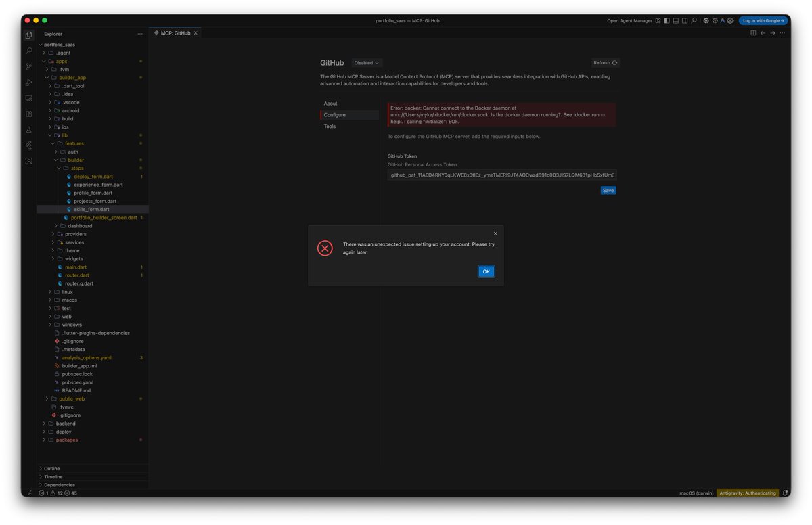Viewport: 812px width, 525px height.
Task: Open the Disabled status dropdown
Action: click(x=367, y=63)
